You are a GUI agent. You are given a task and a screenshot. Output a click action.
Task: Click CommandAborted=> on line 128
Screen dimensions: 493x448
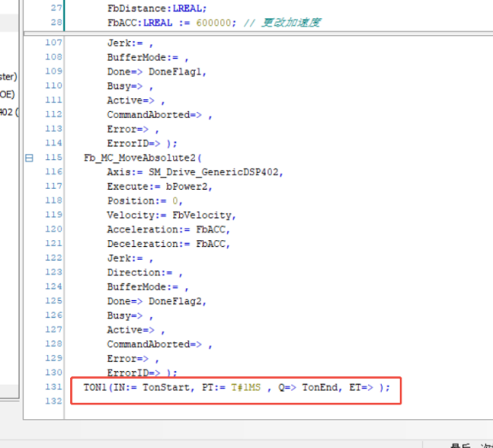click(x=154, y=345)
